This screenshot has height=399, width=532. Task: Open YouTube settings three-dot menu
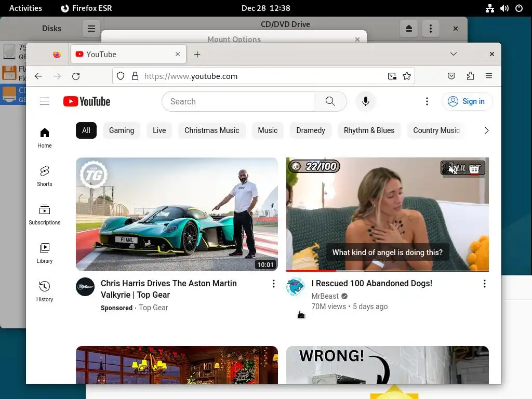427,101
